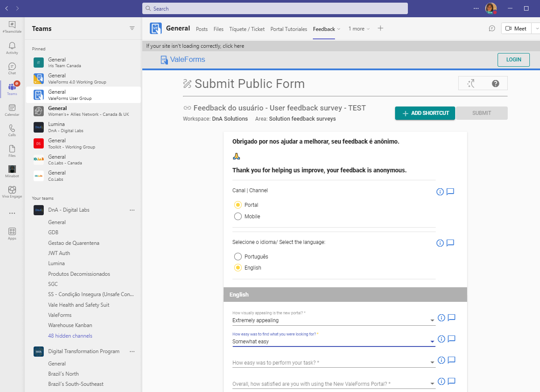Open the form help question-mark icon
Screen dimensions: 540x392
[495, 83]
